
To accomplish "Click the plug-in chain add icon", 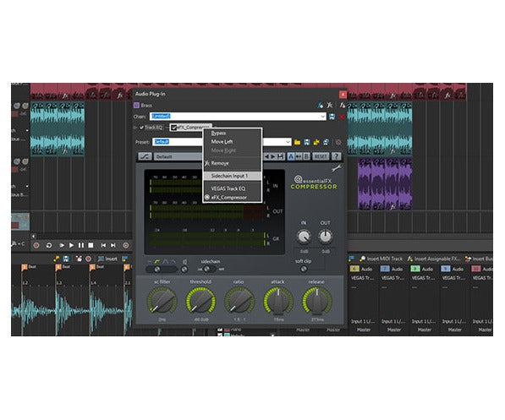I will click(321, 106).
